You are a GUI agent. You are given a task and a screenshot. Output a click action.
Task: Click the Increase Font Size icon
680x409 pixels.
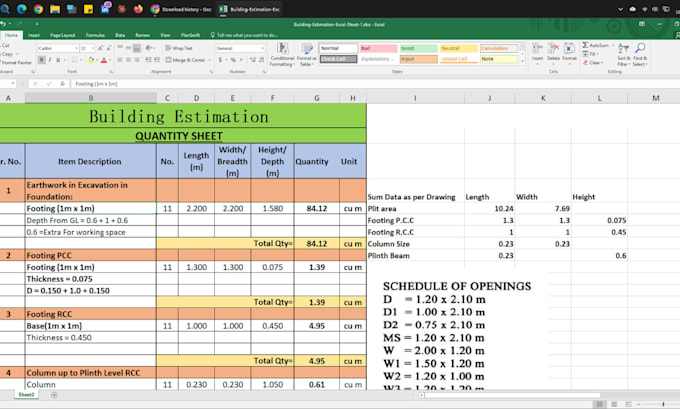100,48
